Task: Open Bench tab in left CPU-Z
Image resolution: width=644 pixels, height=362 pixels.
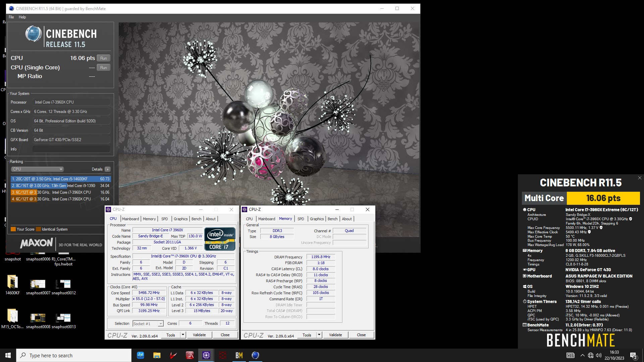Action: (197, 219)
